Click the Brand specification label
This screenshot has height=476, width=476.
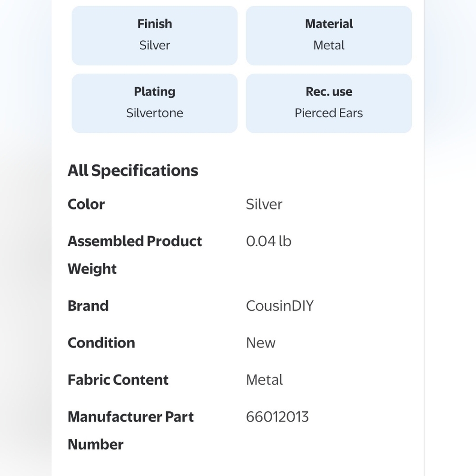[x=88, y=306]
